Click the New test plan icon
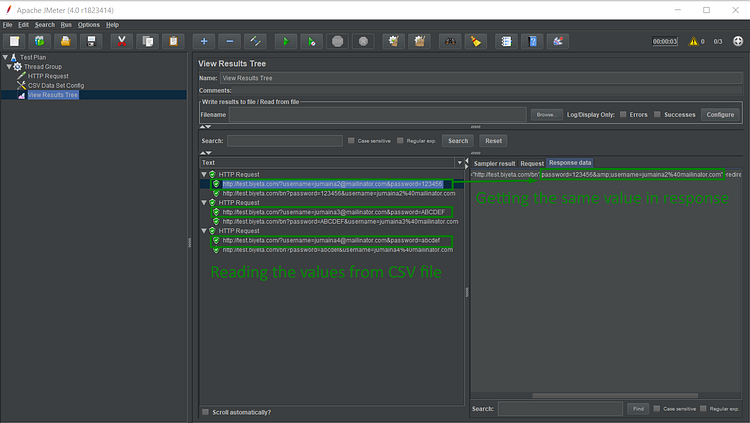 tap(15, 41)
